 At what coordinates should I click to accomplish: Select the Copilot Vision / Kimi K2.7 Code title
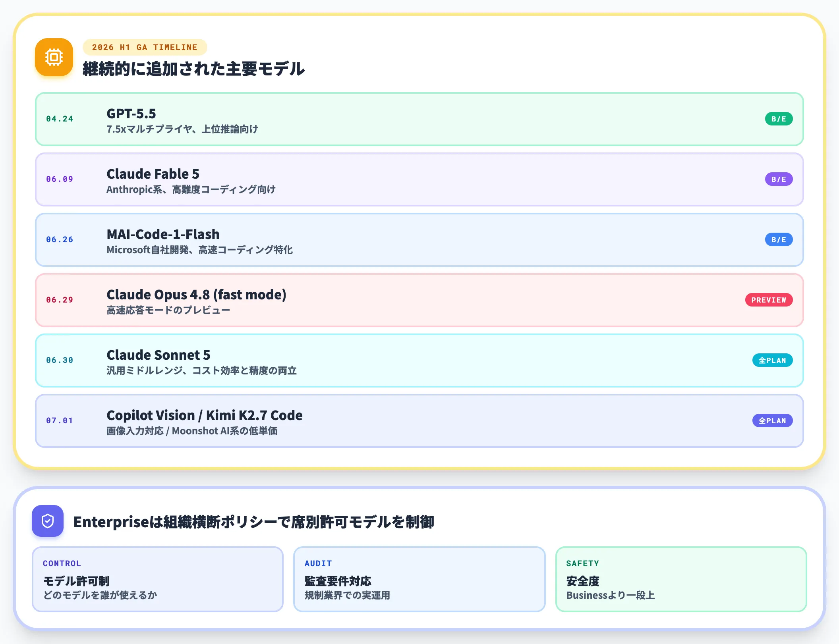click(205, 415)
